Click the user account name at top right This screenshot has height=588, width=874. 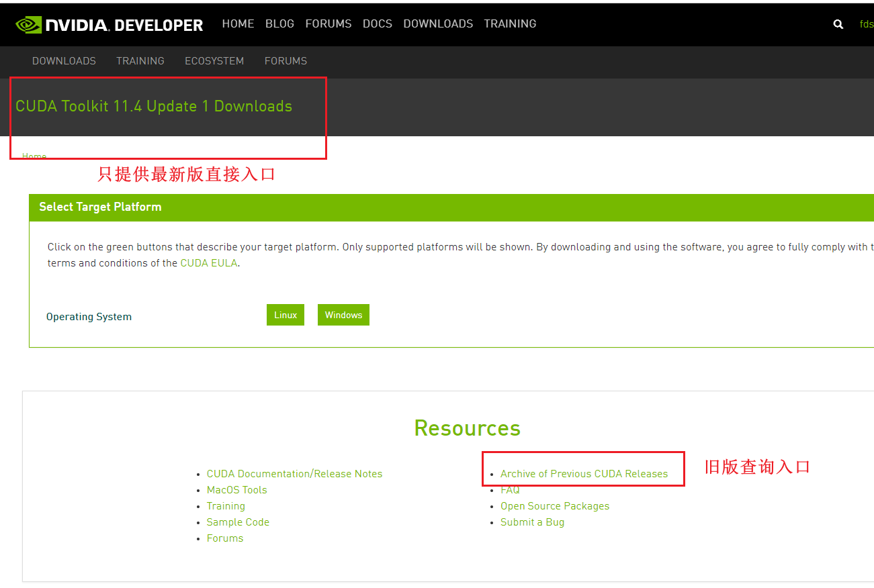(867, 24)
